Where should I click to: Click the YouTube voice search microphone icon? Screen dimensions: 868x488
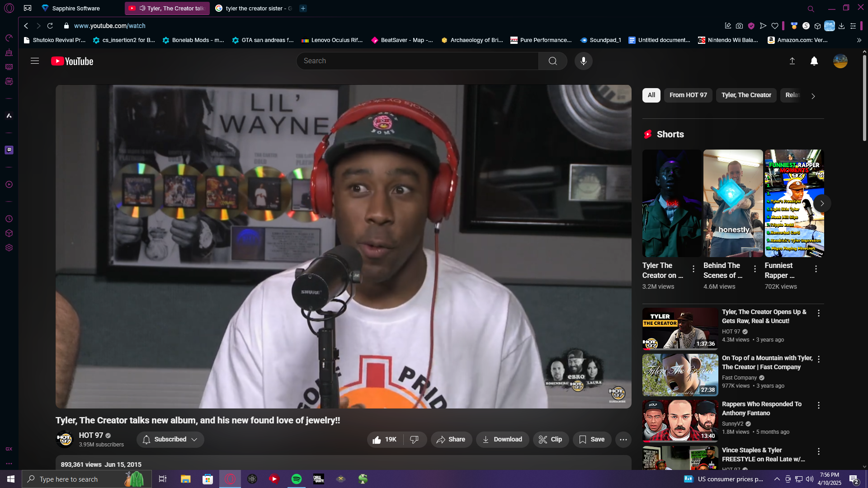(x=583, y=61)
